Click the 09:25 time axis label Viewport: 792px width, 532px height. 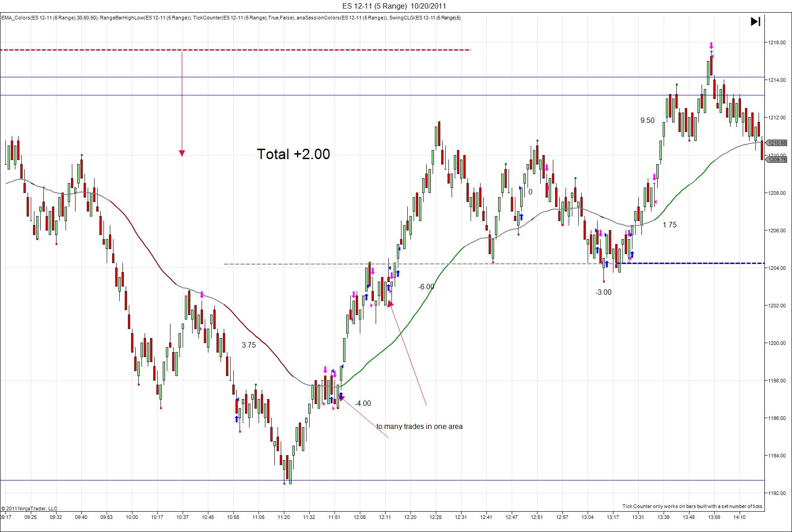coord(31,517)
